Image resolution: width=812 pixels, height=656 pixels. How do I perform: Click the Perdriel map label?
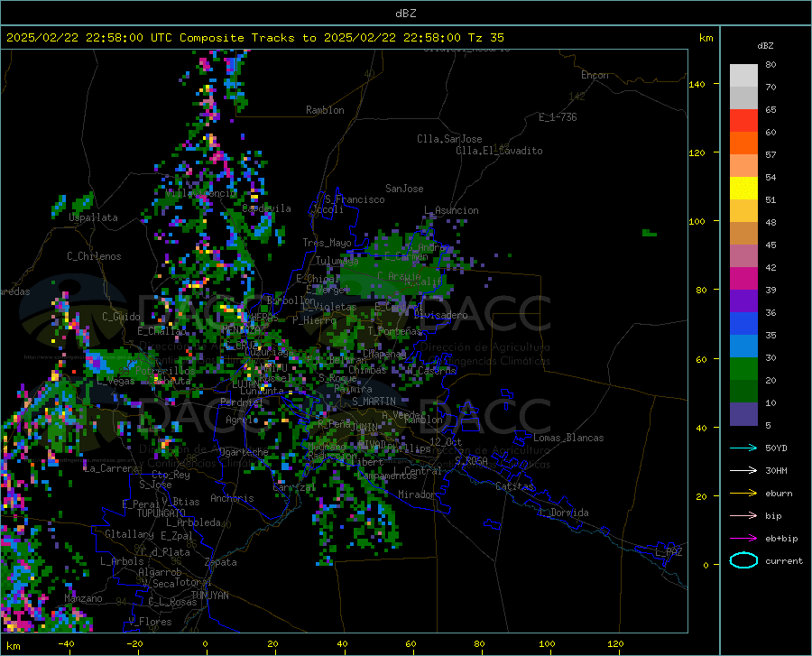[242, 402]
